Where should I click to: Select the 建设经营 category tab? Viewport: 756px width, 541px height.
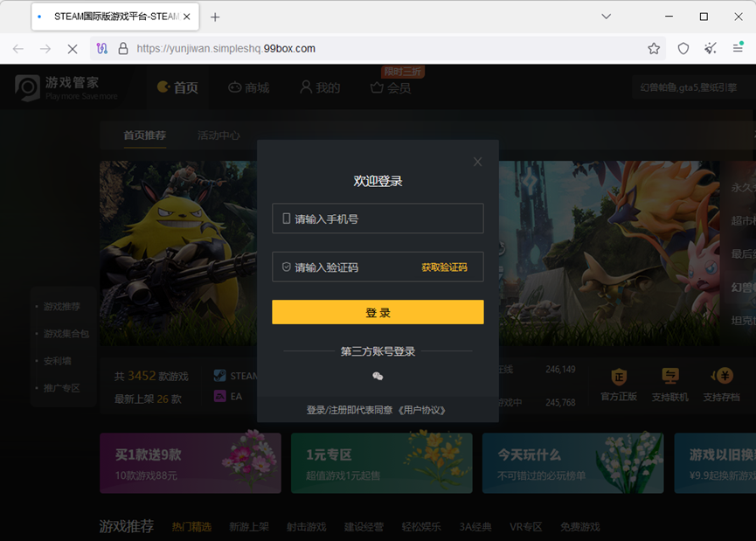[364, 527]
